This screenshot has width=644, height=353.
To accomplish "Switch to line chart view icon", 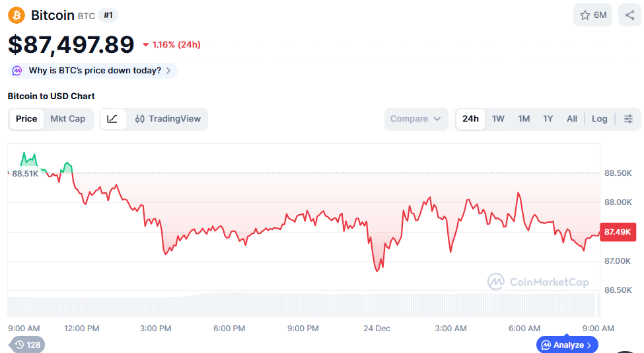I will (112, 119).
